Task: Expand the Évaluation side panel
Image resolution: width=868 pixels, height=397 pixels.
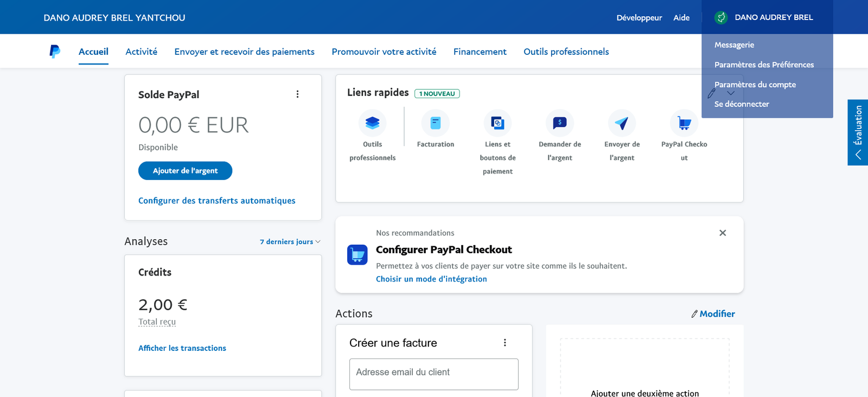Action: (x=858, y=132)
